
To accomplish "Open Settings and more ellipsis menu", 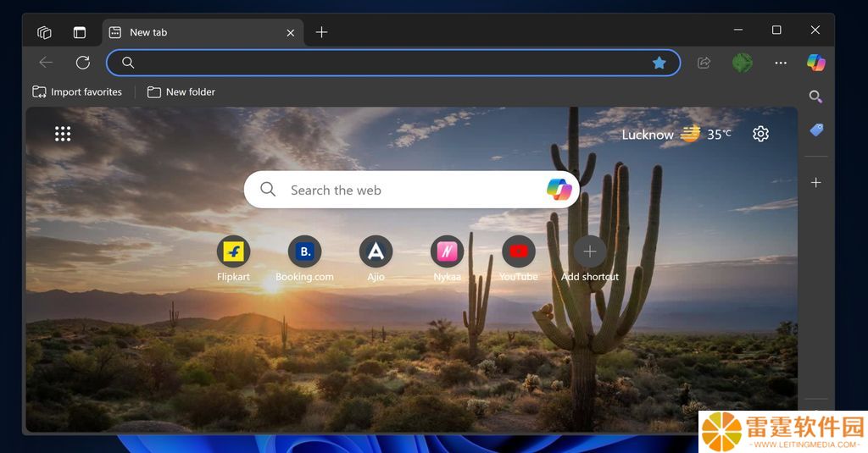I will click(781, 63).
